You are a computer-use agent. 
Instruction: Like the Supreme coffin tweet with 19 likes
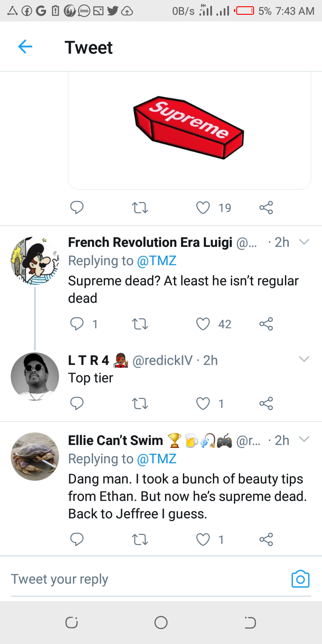click(x=203, y=208)
